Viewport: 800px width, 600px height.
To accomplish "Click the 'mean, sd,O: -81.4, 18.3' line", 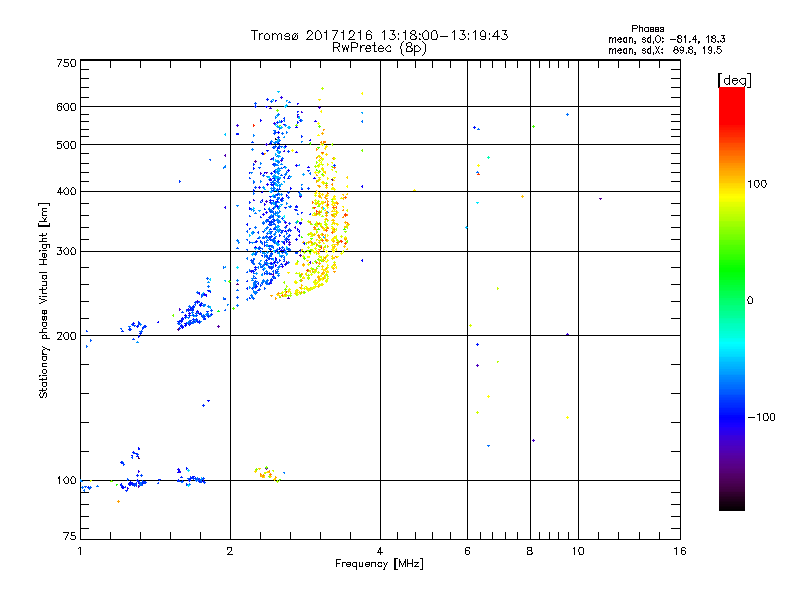I will (666, 39).
